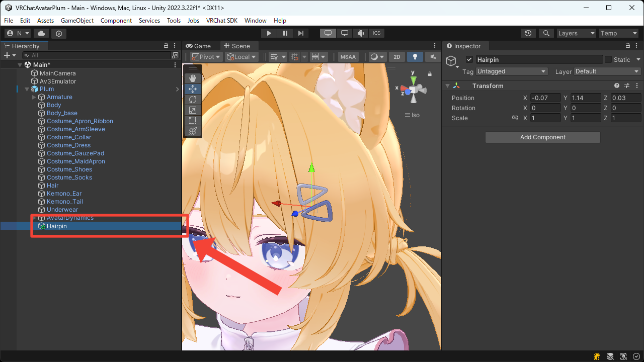Toggle Scene view lighting bulb icon
Viewport: 644px width, 362px height.
point(415,56)
